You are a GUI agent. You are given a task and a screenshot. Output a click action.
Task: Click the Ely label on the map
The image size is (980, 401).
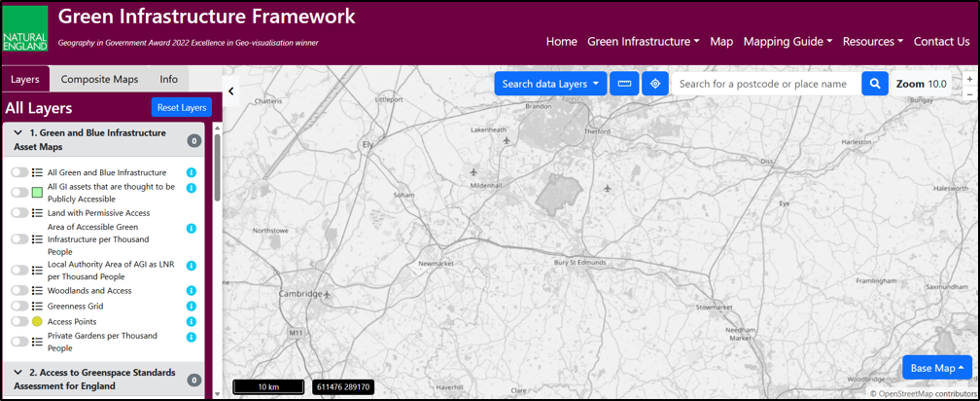[368, 144]
